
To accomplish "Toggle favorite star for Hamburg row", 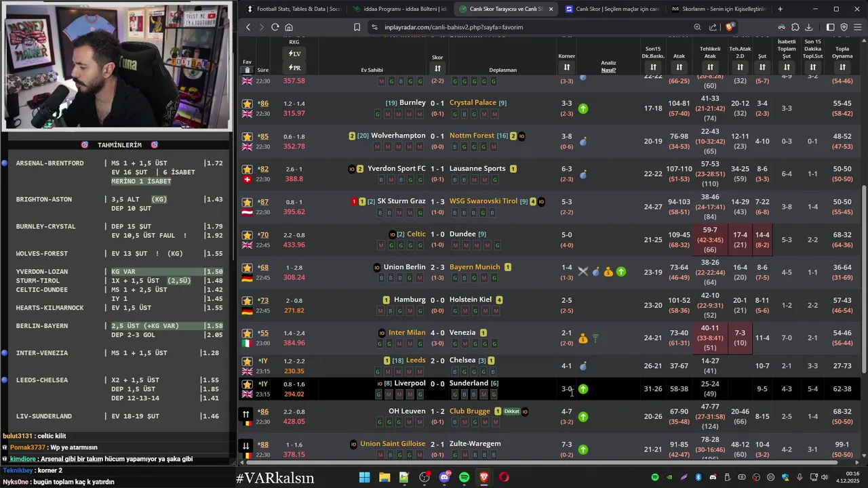I will 247,301.
